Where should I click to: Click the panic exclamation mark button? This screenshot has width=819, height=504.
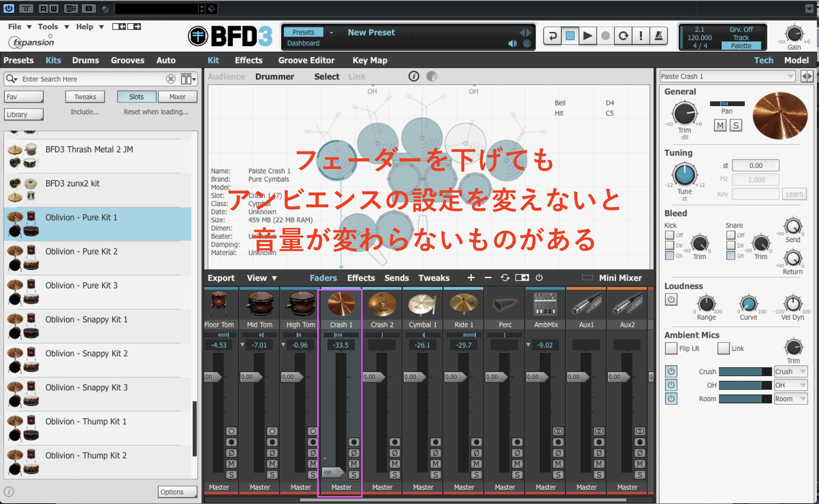pyautogui.click(x=640, y=36)
